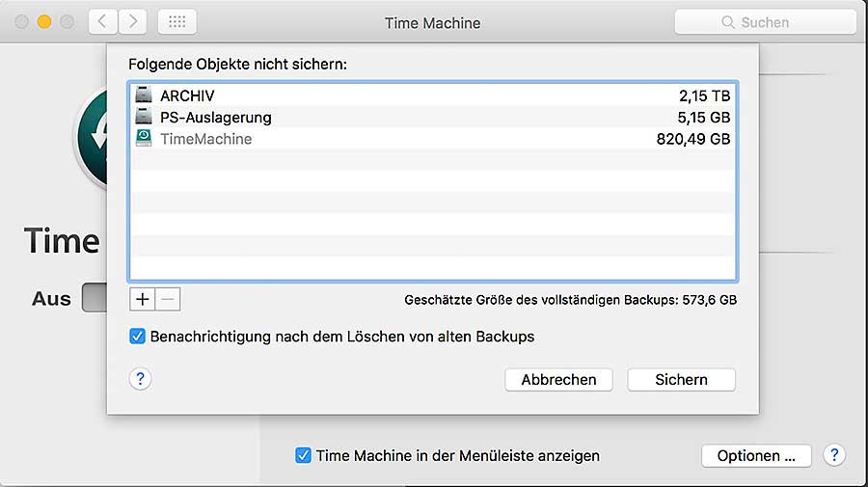Select the PS-Auslagerung list entry
The width and height of the screenshot is (868, 487).
point(432,118)
